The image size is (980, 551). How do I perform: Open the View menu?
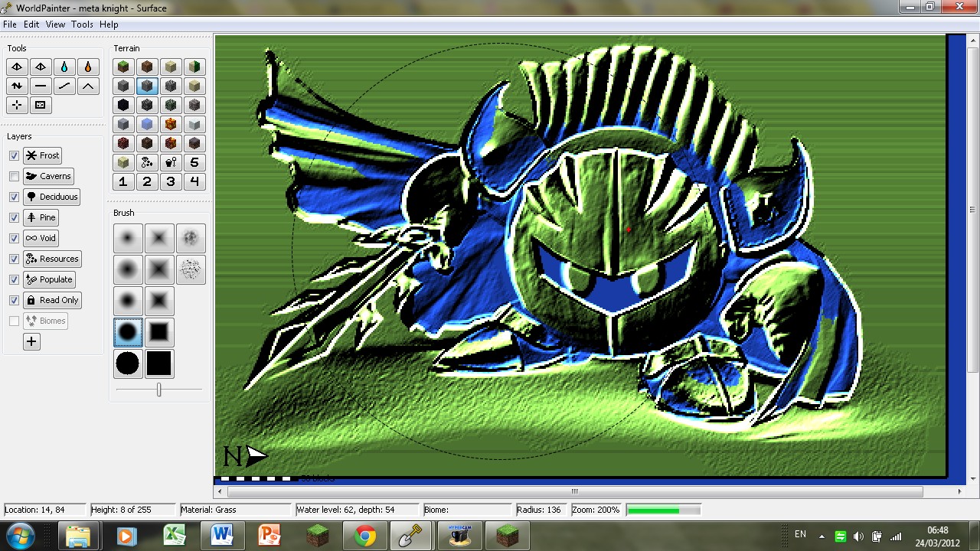tap(55, 24)
